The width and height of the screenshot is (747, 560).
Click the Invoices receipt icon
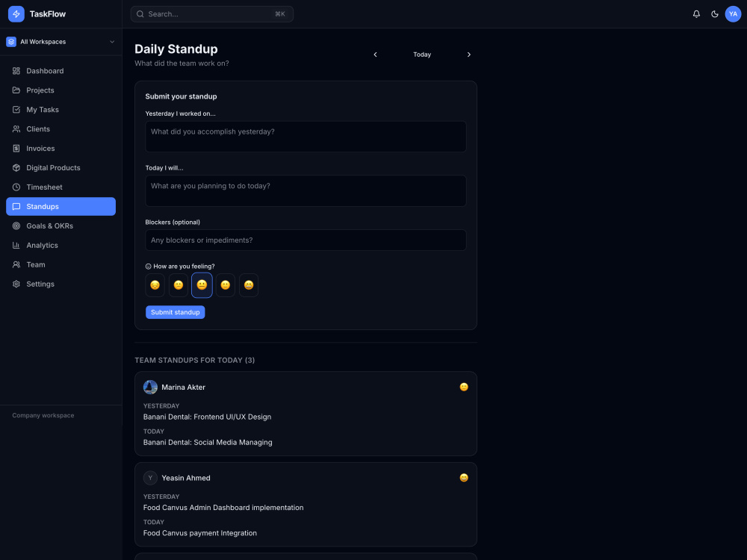coord(16,148)
